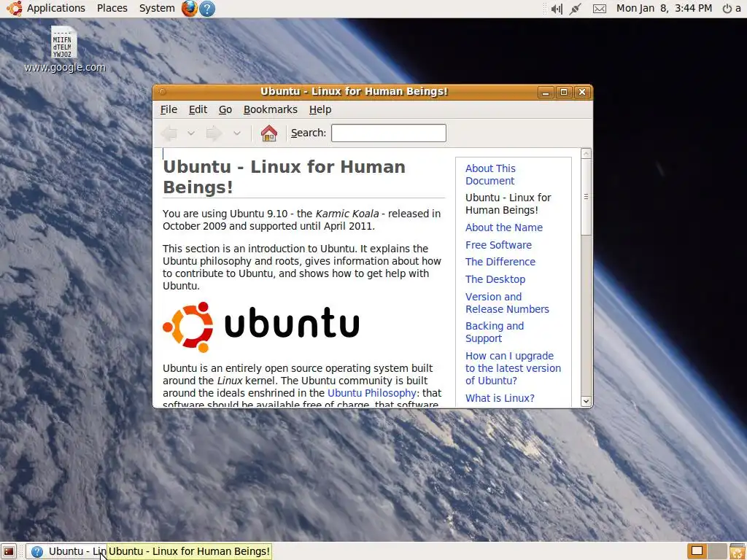Click into the Search field
The image size is (747, 560).
[x=389, y=133]
